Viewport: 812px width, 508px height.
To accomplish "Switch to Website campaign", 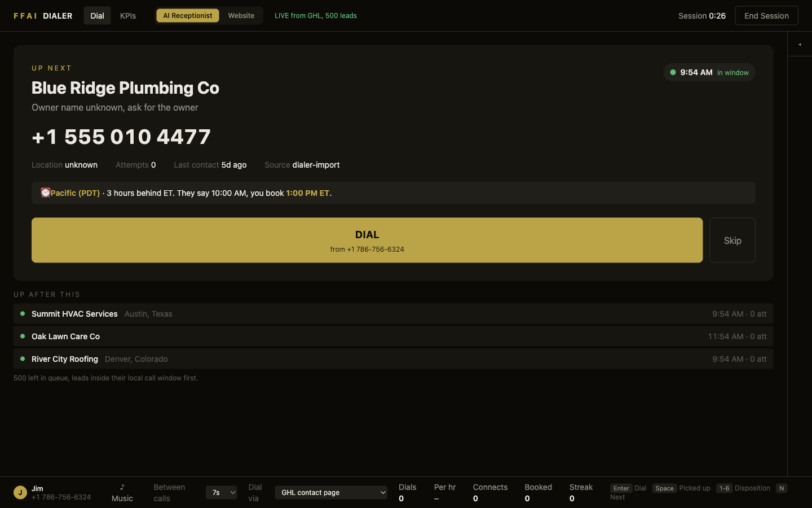I will point(241,16).
